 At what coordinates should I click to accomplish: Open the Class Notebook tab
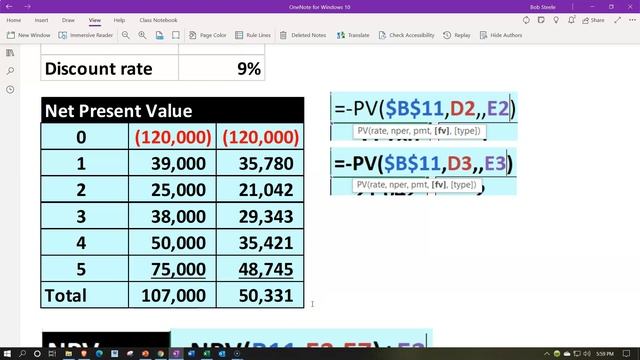click(x=158, y=20)
